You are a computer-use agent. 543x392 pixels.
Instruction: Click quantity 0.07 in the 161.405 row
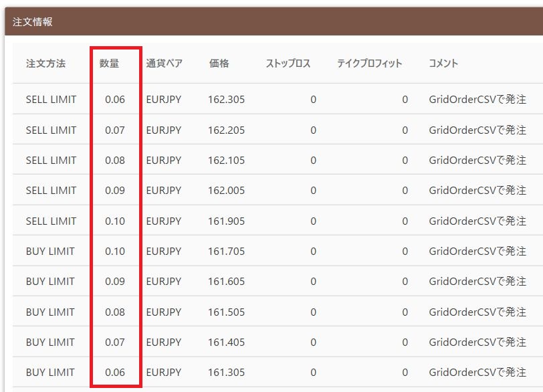click(115, 342)
